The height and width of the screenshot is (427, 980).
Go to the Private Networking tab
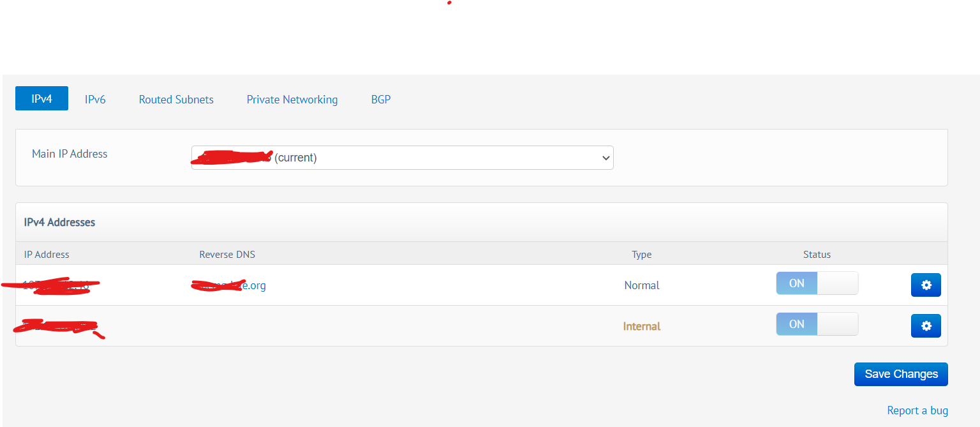click(x=292, y=100)
